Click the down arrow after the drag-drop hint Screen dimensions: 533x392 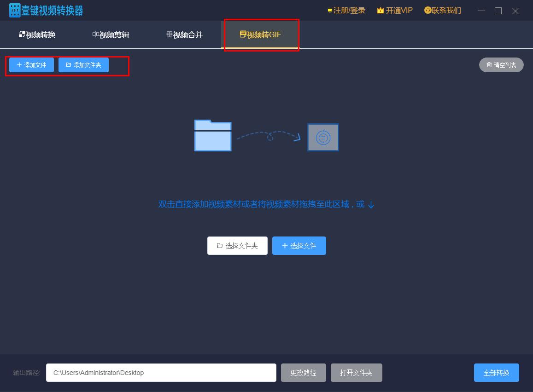(x=371, y=205)
